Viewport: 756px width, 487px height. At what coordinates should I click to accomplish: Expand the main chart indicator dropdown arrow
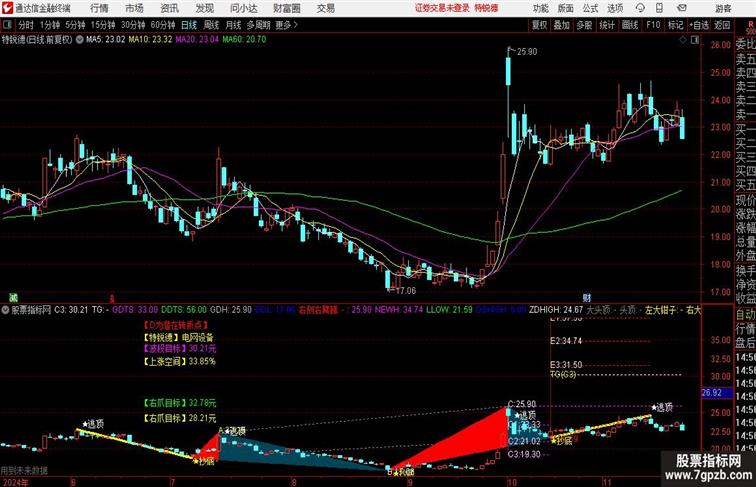click(80, 40)
